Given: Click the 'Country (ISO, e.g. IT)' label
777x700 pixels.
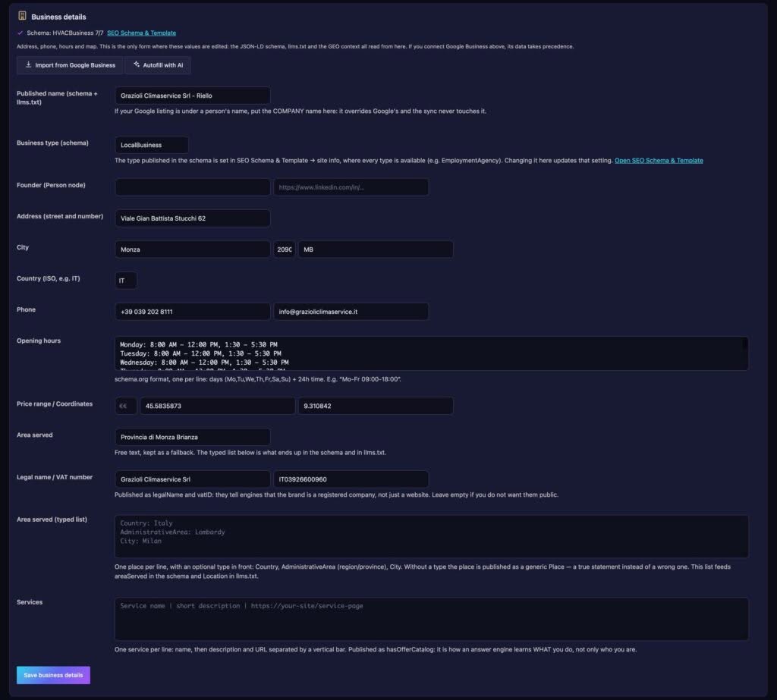Looking at the screenshot, I should point(48,278).
